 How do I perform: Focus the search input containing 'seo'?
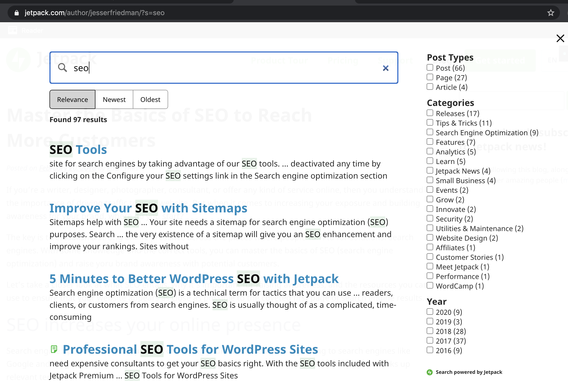tap(224, 68)
